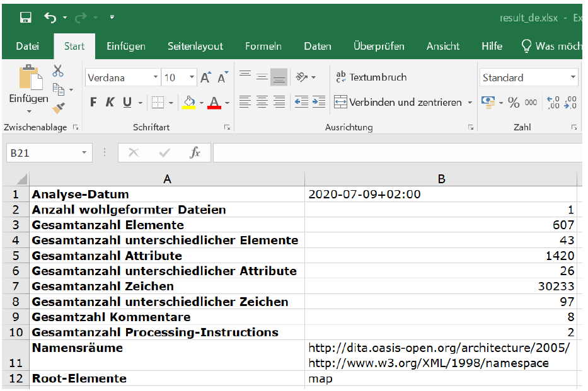This screenshot has width=588, height=391.
Task: Click the scissors (Ausschneiden) cut icon
Action: (x=57, y=71)
